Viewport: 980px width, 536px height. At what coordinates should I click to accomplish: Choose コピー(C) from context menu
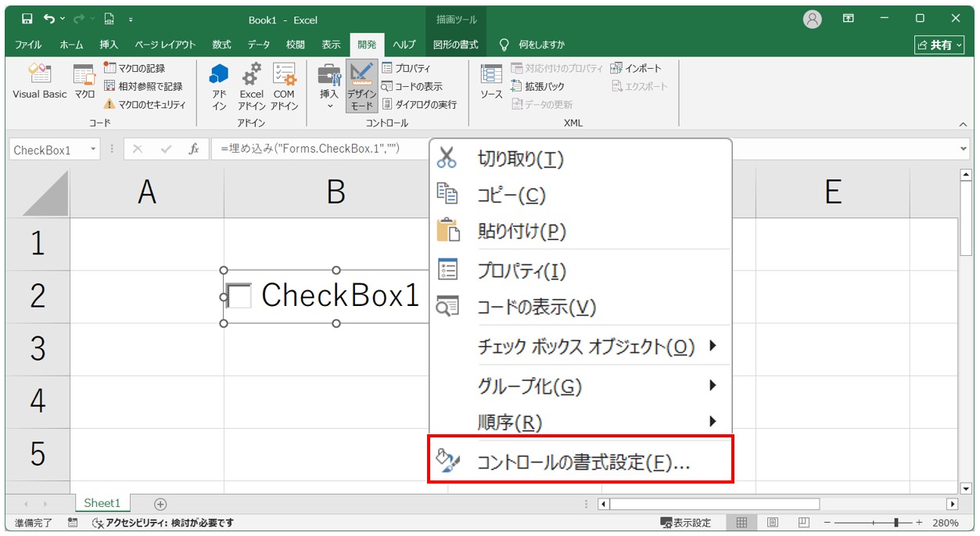point(580,195)
